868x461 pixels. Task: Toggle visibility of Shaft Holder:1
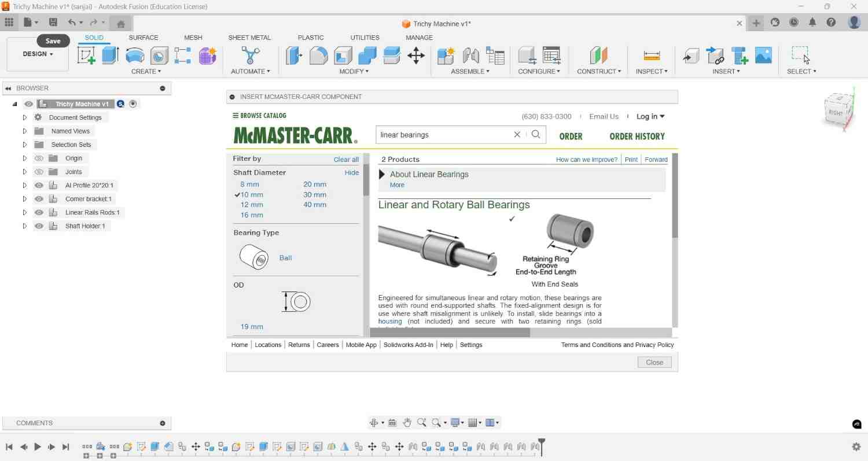(x=39, y=226)
